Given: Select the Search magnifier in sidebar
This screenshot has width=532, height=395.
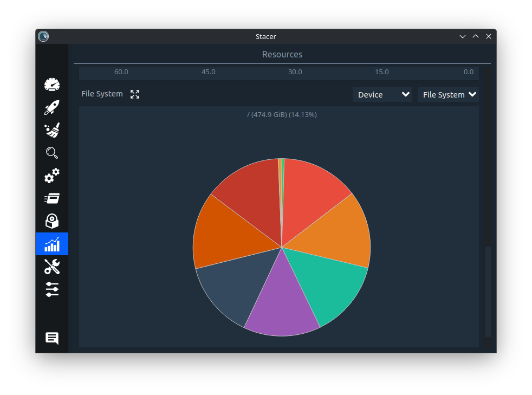Looking at the screenshot, I should (52, 153).
